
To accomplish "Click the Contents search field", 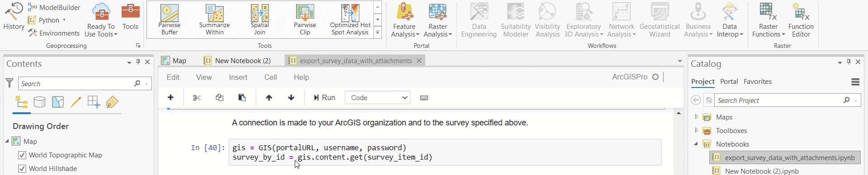I will [85, 83].
